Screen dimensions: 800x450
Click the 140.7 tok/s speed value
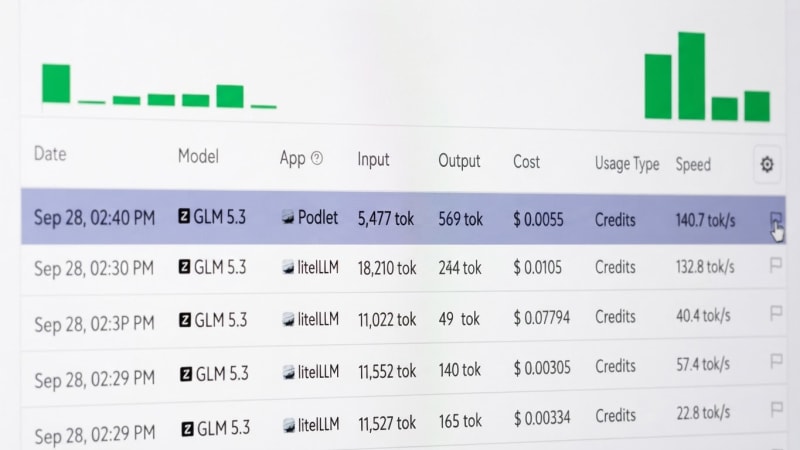pos(705,220)
